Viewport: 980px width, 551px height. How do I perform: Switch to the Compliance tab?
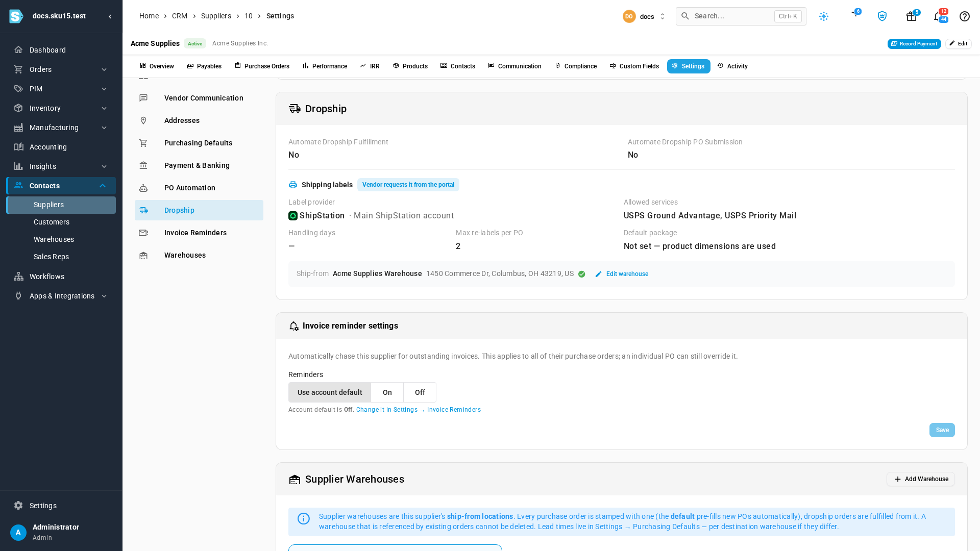point(576,66)
